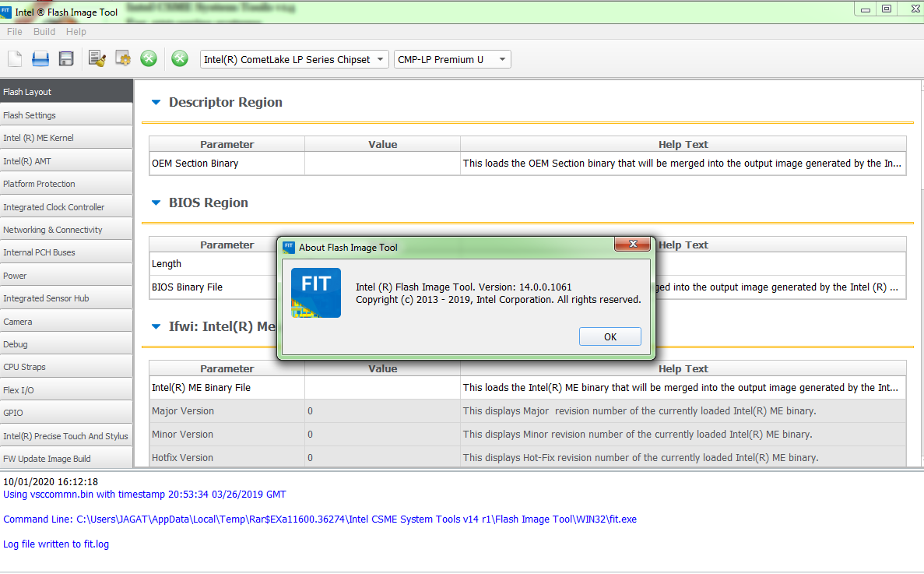
Task: Select the Internal PCH Buses tab
Action: 66,252
